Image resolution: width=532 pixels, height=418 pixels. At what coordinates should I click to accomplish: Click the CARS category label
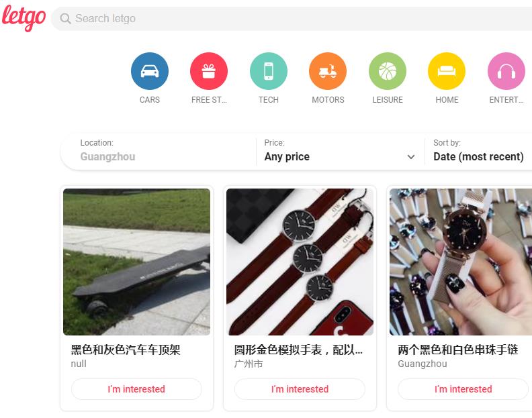(x=150, y=100)
